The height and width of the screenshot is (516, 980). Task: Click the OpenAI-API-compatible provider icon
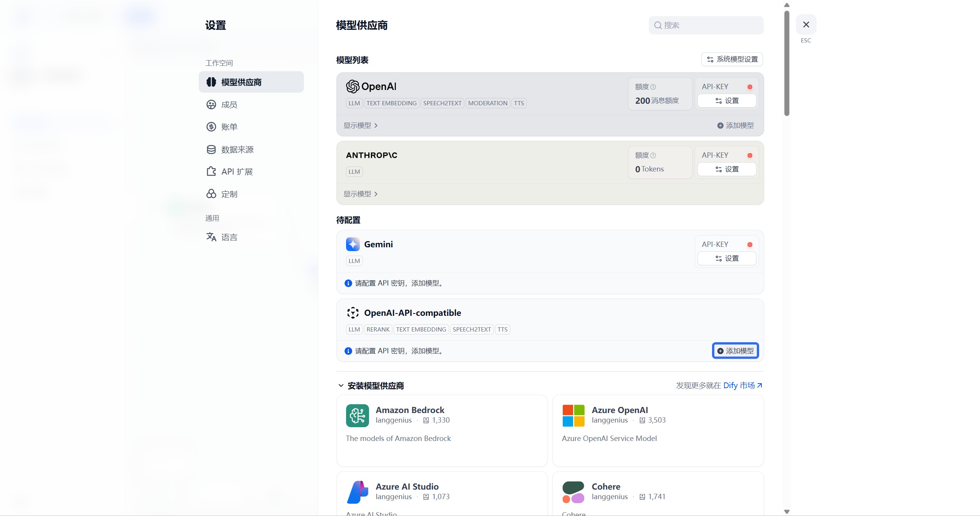[x=353, y=313]
